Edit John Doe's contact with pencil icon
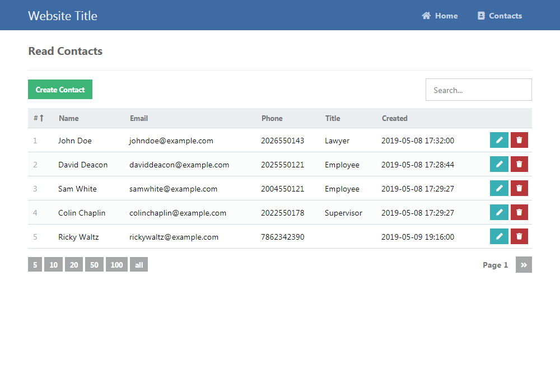The width and height of the screenshot is (560, 392). point(499,140)
